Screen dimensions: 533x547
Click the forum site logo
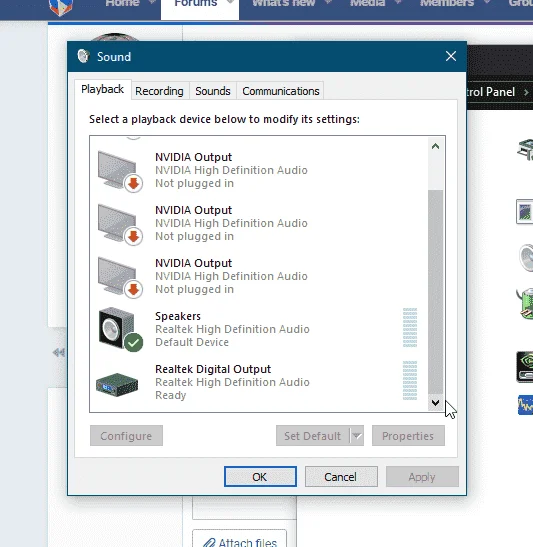pyautogui.click(x=61, y=7)
